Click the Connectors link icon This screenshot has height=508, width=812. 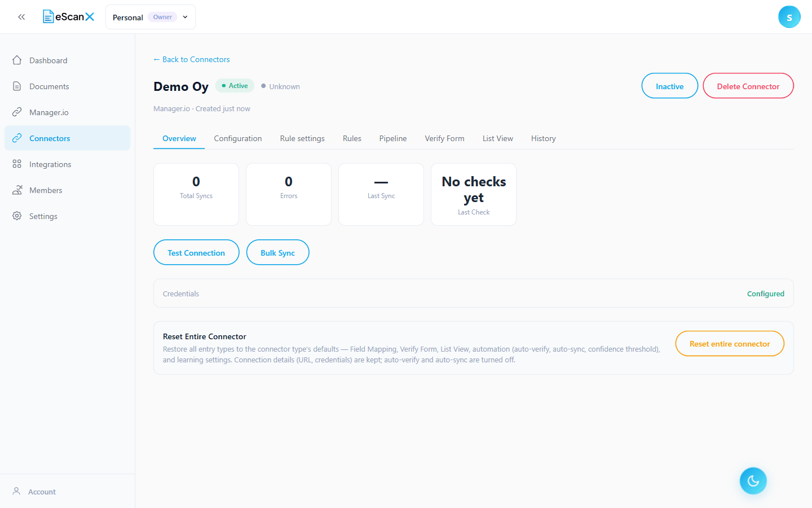pos(17,138)
